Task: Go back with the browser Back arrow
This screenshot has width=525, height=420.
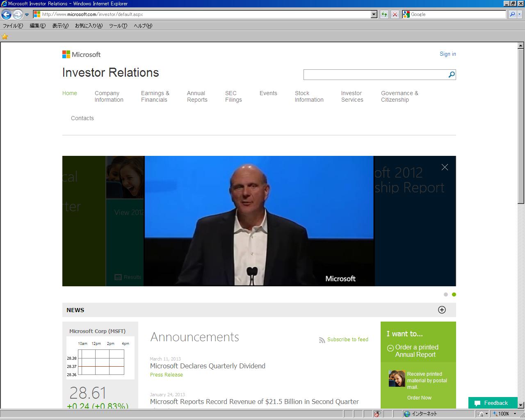Action: click(x=6, y=14)
